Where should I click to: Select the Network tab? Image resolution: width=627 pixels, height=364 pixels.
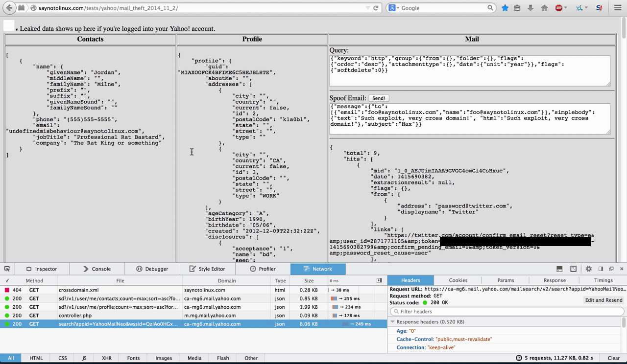click(x=318, y=269)
